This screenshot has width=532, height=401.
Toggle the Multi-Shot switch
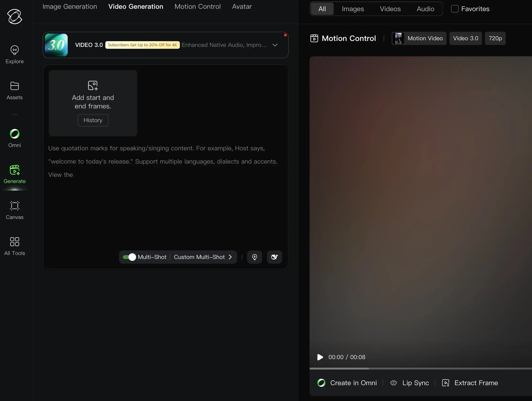click(x=129, y=257)
